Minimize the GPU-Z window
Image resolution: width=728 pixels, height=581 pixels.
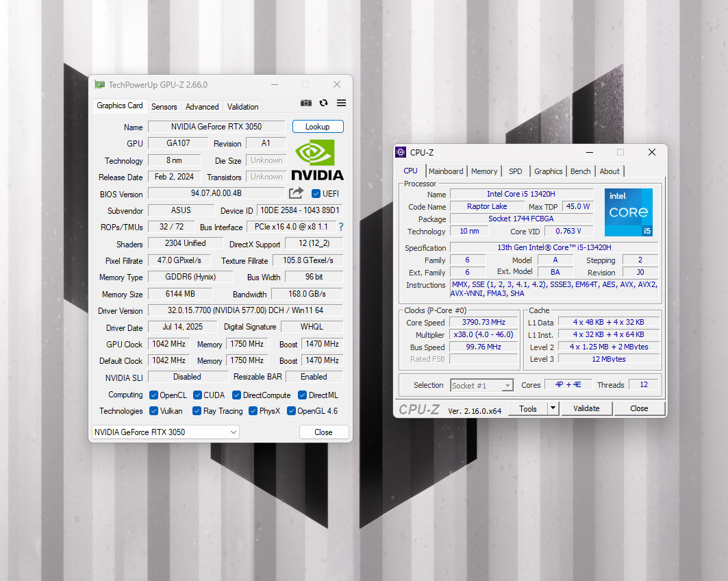click(x=275, y=84)
